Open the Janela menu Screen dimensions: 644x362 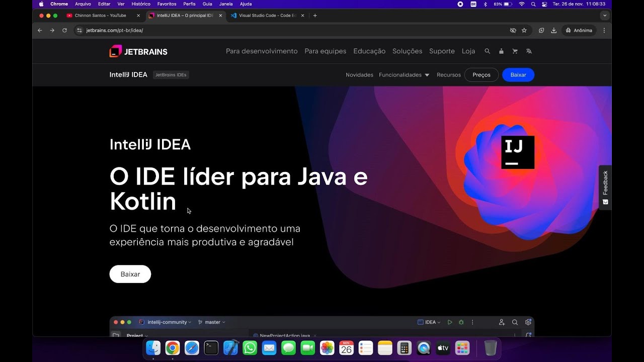226,4
